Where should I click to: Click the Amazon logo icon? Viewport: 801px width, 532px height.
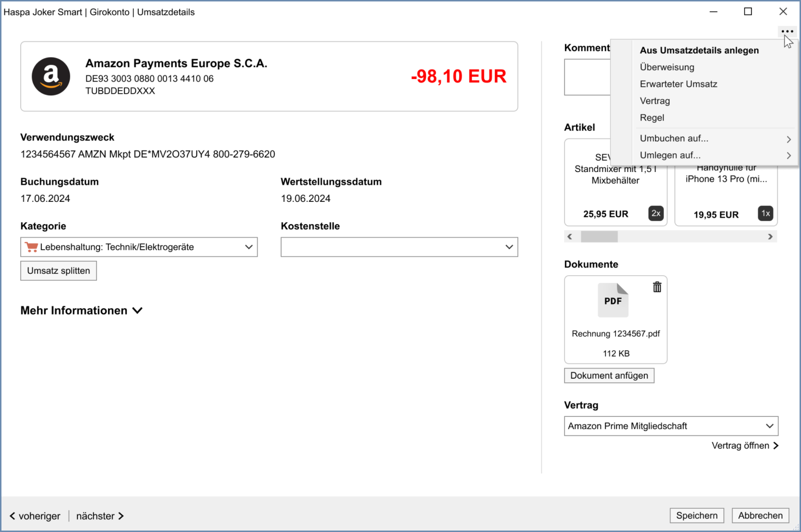pos(51,77)
